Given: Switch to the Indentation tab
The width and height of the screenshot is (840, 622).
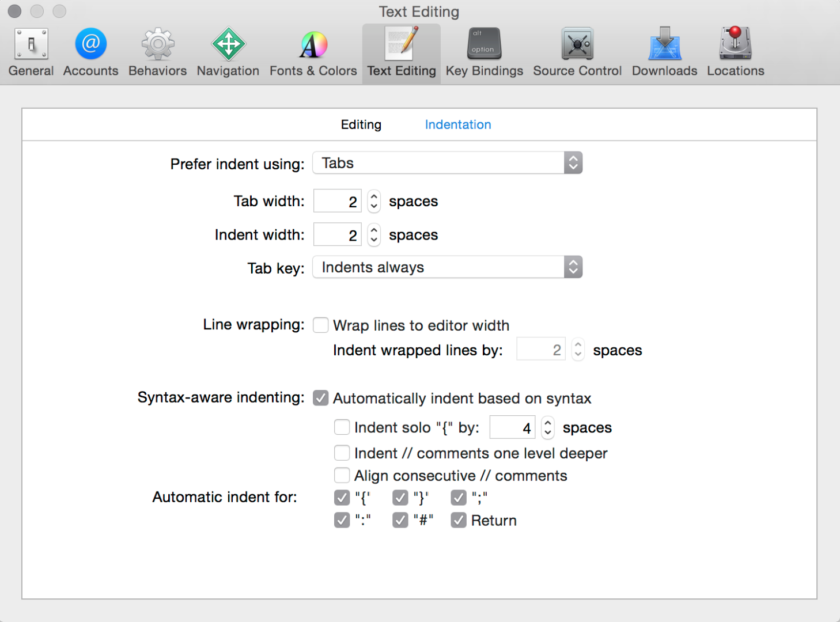Looking at the screenshot, I should point(458,124).
